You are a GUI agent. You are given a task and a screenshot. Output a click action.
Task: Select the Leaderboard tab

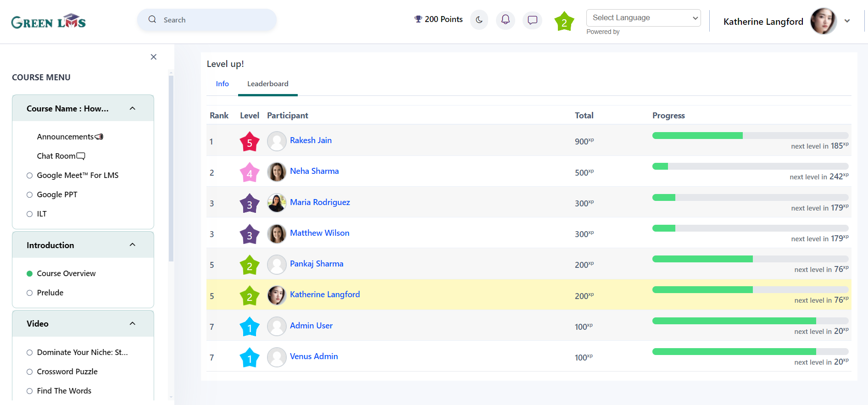tap(267, 83)
